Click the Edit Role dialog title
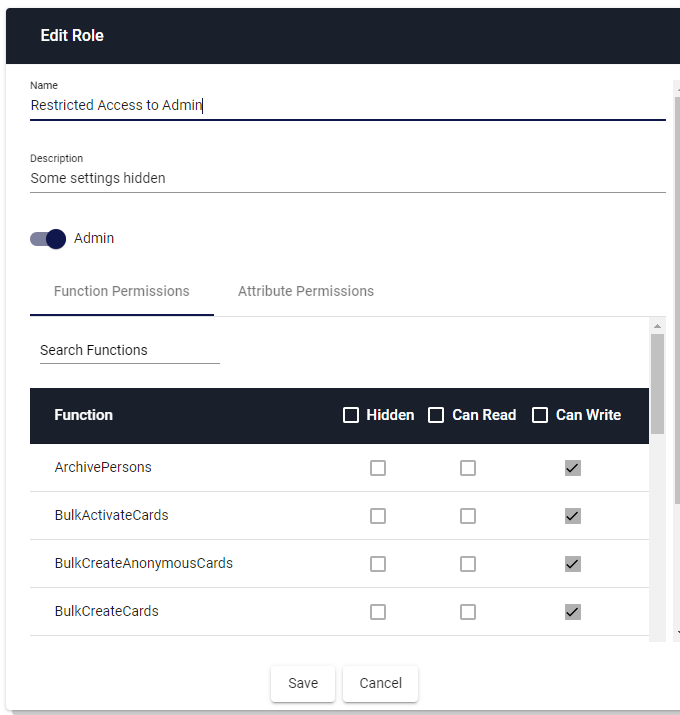The height and width of the screenshot is (715, 680). pos(72,36)
